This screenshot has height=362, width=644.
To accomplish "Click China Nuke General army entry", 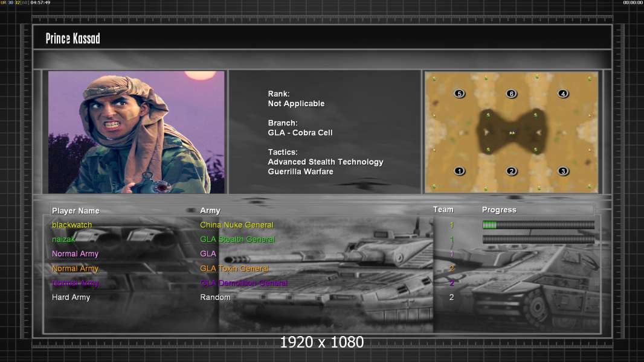I will [237, 224].
